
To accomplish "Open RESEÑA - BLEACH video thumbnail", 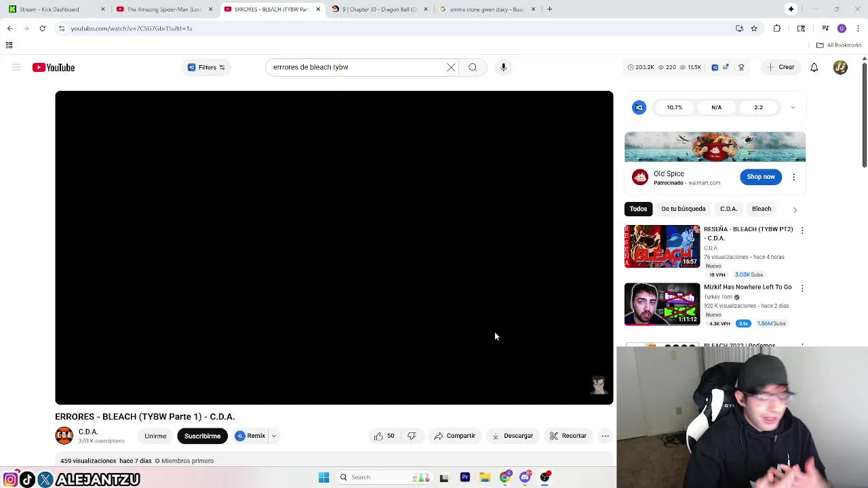I will (x=662, y=247).
